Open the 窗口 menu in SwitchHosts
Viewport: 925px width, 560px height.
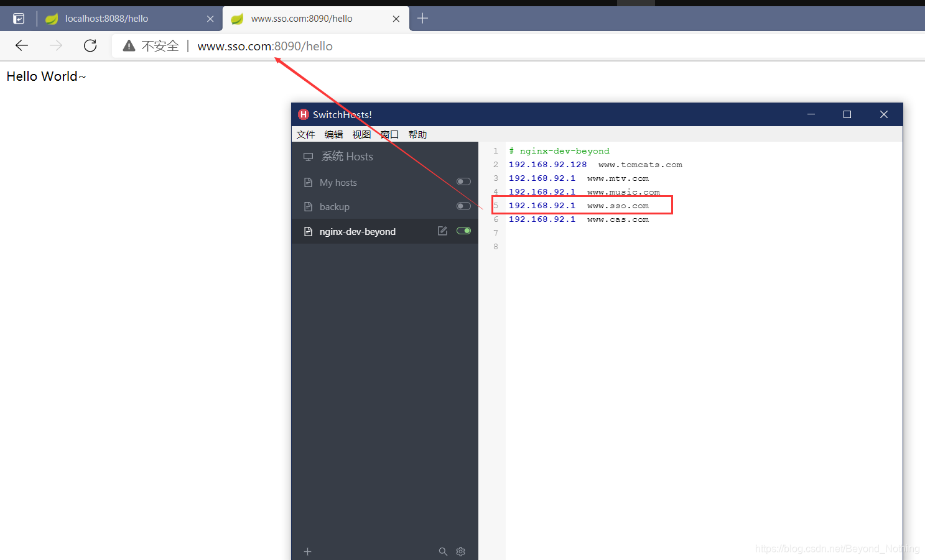click(389, 134)
